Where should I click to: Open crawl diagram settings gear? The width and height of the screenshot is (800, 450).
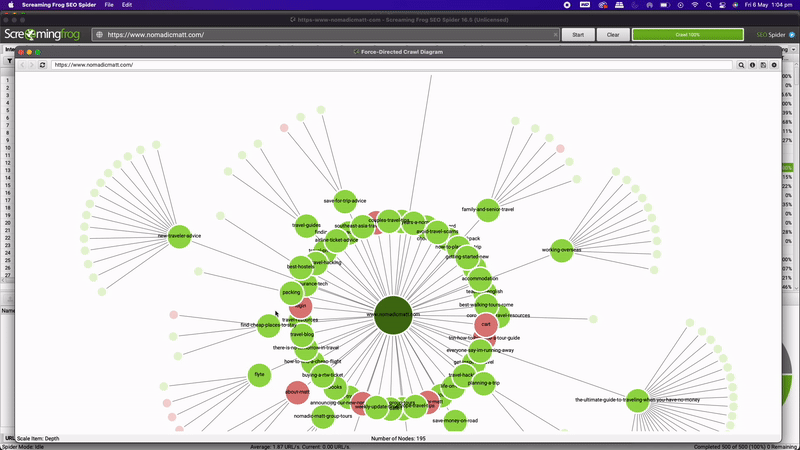(x=774, y=65)
